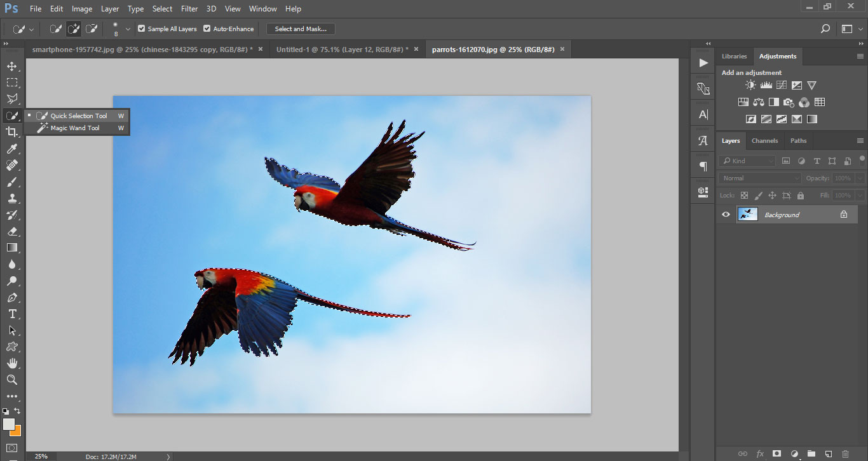Select the Eraser tool

pos(11,231)
